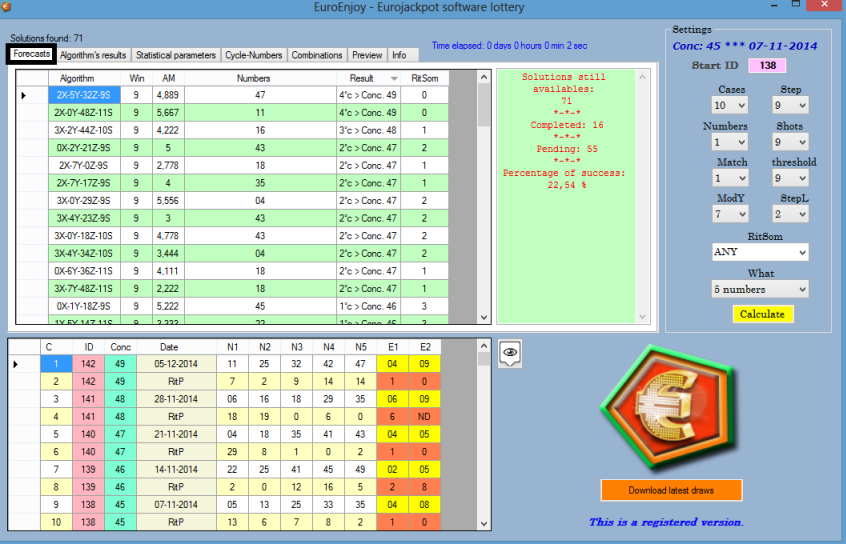The image size is (846, 544).
Task: Select algorithm row 3X-0Y-29Z-9S
Action: pos(85,200)
